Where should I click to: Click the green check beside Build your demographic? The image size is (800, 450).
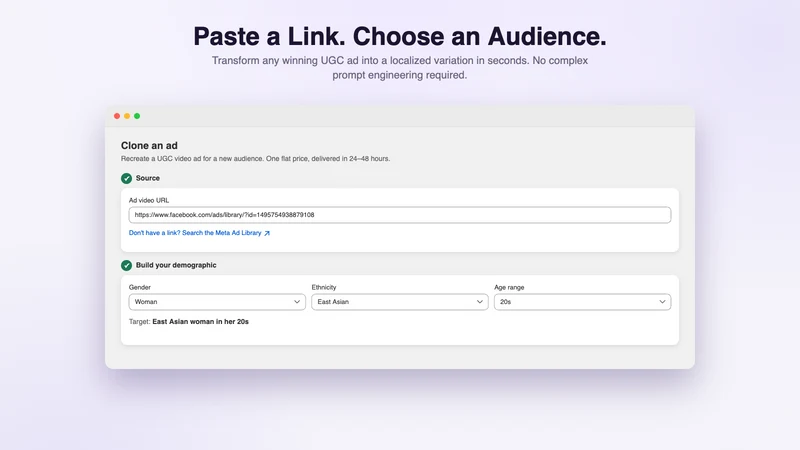[127, 265]
